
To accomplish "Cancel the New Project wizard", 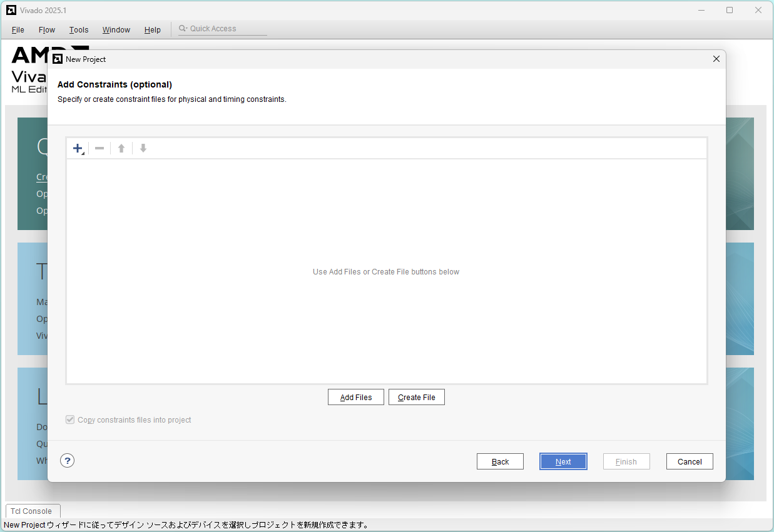I will (690, 461).
